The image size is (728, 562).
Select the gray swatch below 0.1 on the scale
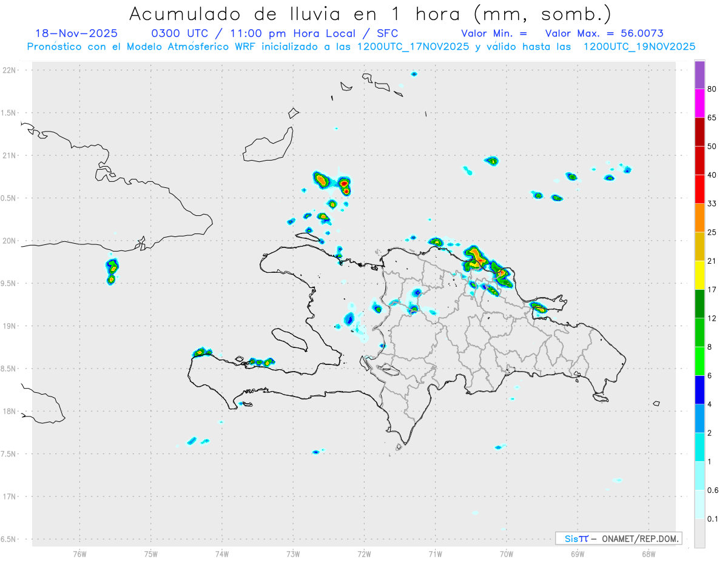coord(699,532)
